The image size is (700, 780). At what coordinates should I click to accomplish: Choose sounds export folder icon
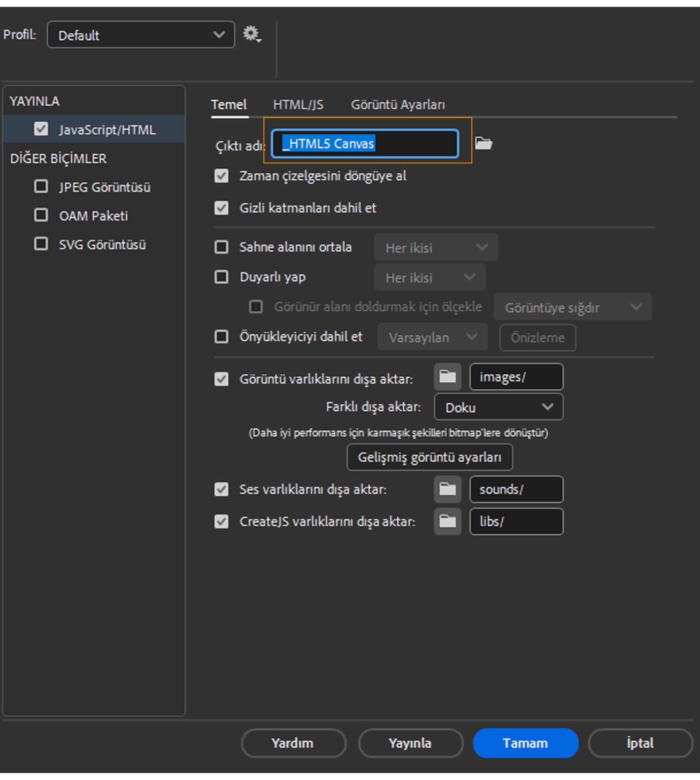pos(448,490)
